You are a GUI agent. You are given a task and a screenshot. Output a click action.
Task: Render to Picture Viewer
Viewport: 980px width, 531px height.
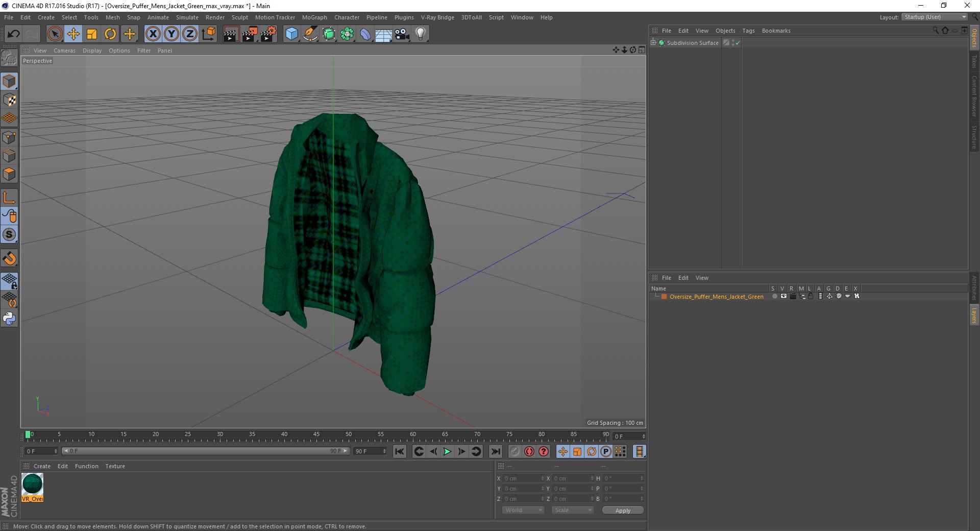(x=250, y=34)
